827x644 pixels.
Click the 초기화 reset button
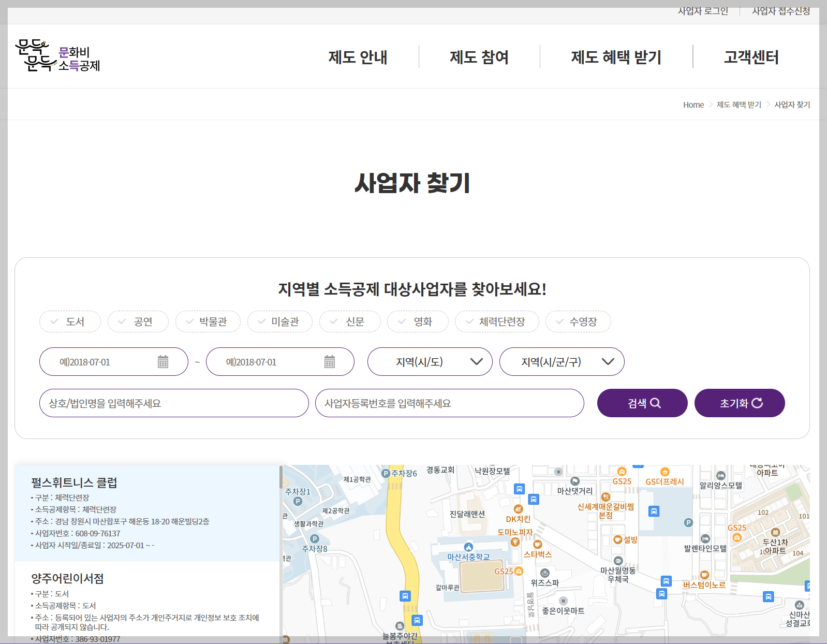pyautogui.click(x=740, y=403)
